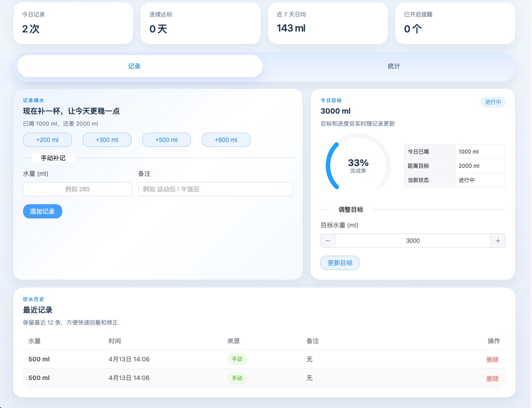Viewport: 532px width, 408px height.
Task: Delete the second 500 ml record
Action: [492, 379]
